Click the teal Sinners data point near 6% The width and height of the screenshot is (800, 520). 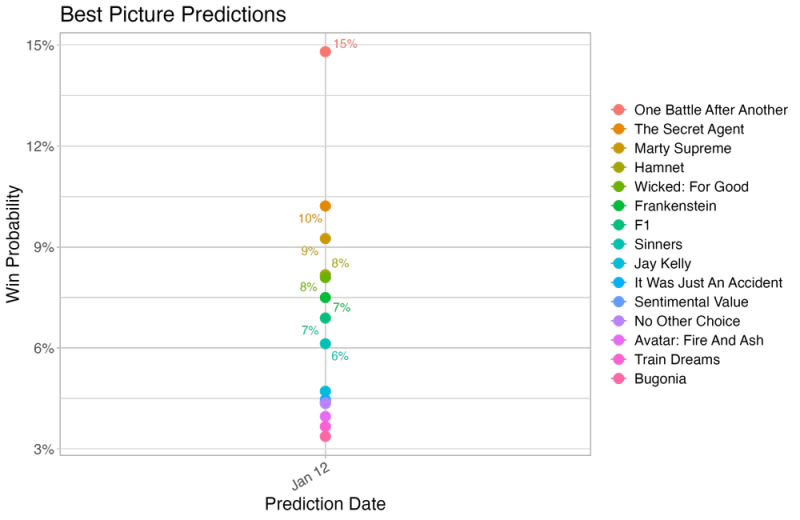(x=325, y=343)
